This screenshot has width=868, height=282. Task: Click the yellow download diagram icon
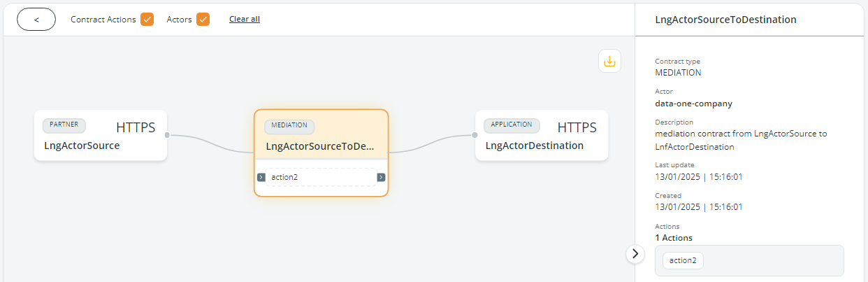609,62
